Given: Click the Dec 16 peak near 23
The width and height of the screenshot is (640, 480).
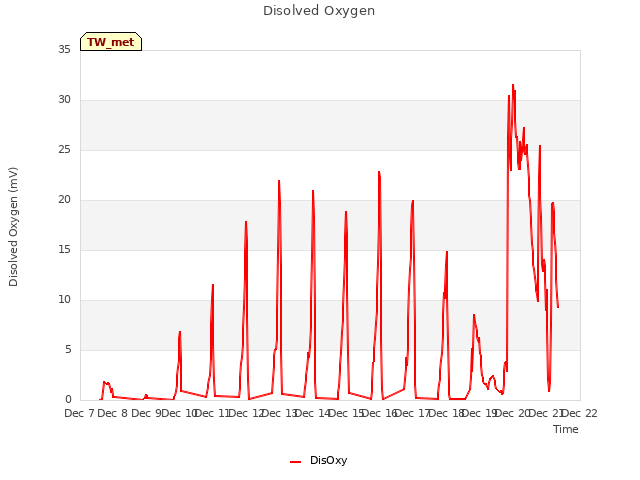Looking at the screenshot, I should (x=379, y=172).
